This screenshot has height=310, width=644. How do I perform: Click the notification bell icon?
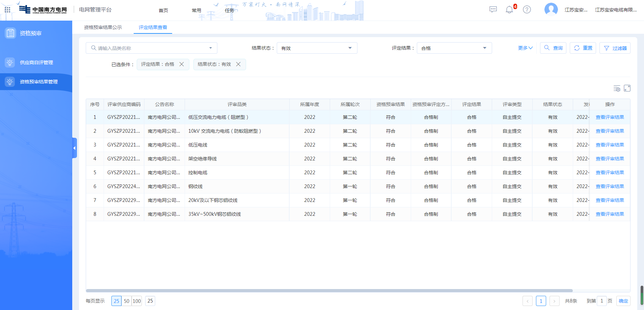pyautogui.click(x=509, y=10)
